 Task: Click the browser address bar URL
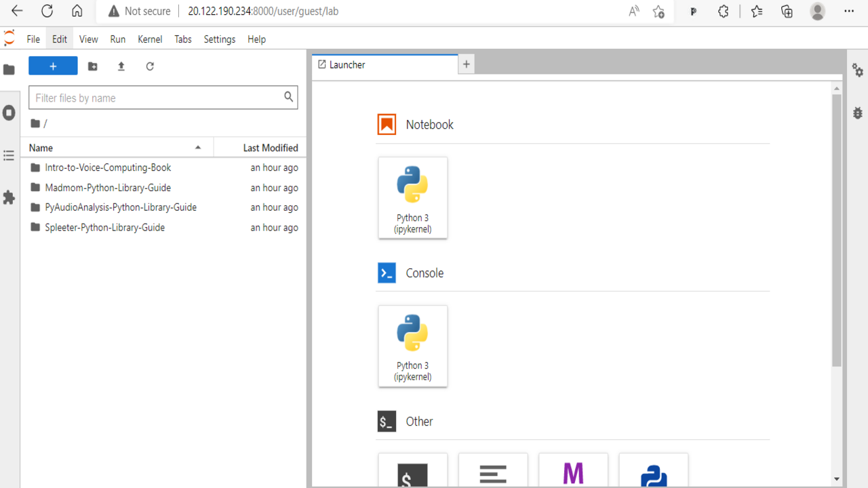(264, 11)
